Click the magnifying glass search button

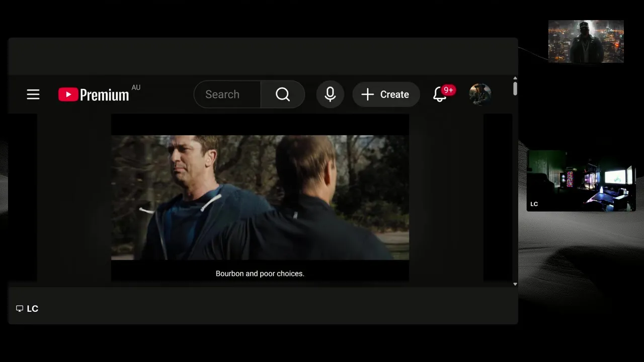283,95
